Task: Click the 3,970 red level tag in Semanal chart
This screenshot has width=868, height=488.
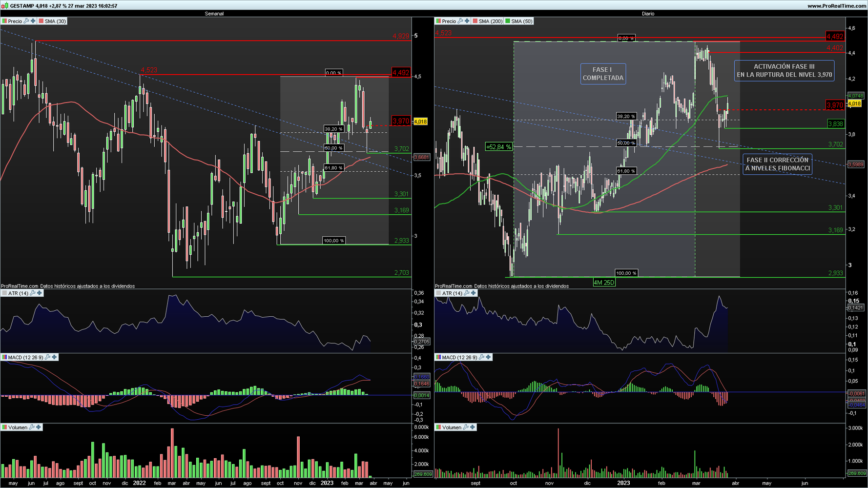Action: [401, 121]
